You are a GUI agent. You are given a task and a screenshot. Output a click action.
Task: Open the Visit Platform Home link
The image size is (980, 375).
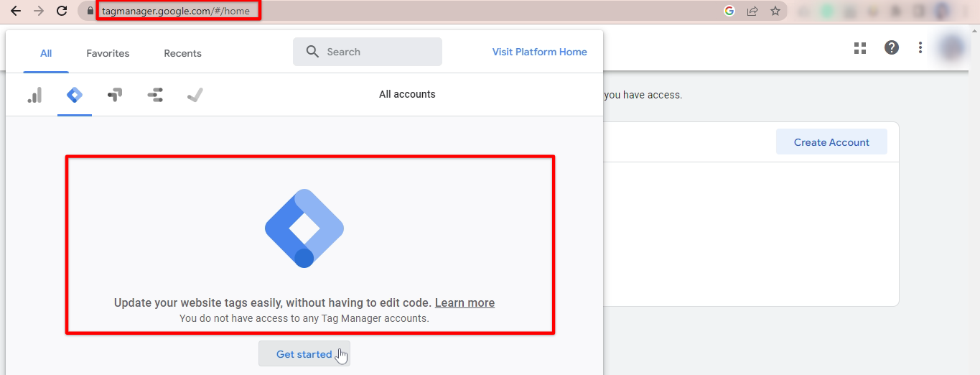[540, 52]
